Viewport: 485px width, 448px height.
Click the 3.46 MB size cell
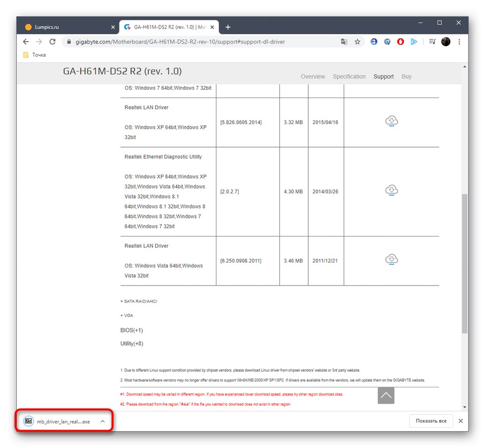point(293,261)
